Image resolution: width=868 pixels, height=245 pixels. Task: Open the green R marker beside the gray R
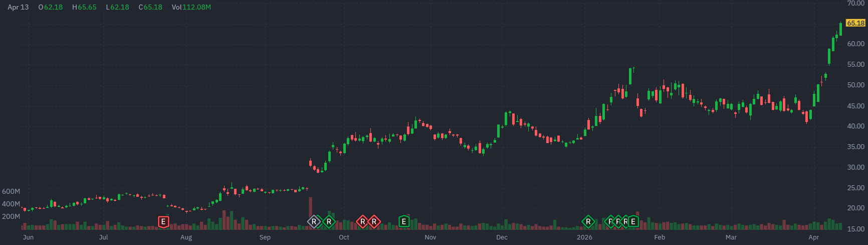[x=329, y=221]
